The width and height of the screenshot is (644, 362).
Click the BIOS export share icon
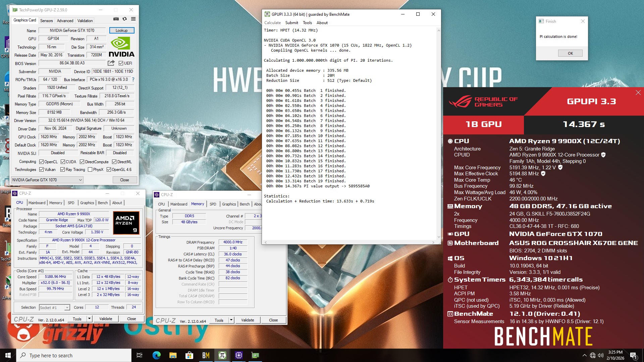click(111, 63)
